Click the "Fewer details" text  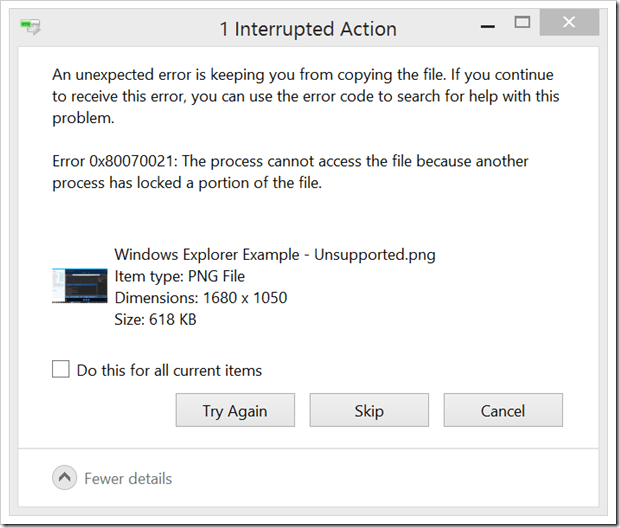(128, 479)
